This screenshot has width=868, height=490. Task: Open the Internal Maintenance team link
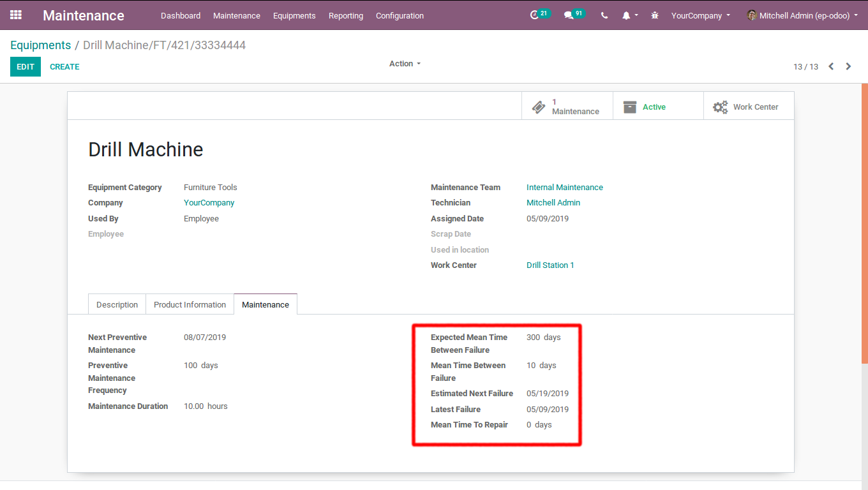(x=565, y=188)
